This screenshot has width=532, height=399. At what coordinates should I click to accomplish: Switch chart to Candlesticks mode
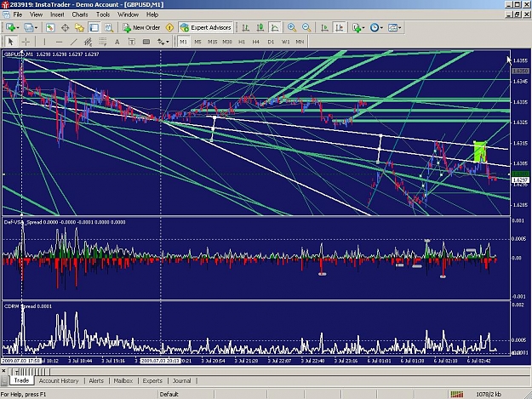(x=260, y=28)
